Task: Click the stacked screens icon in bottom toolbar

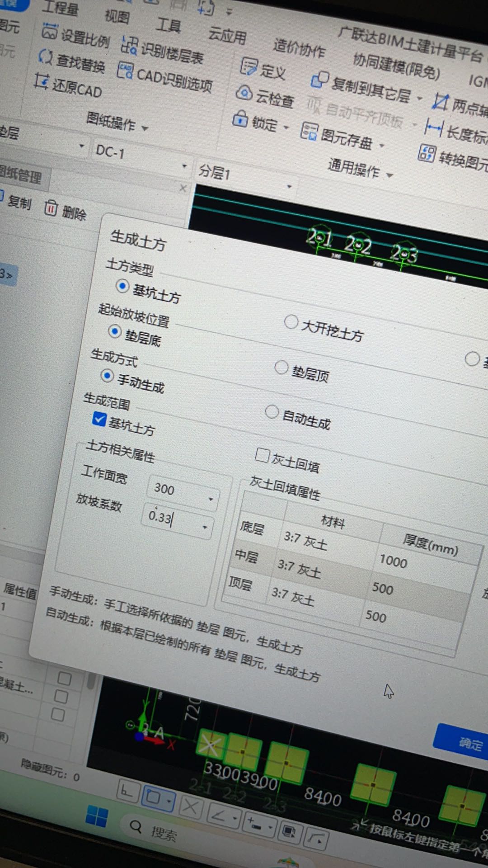Action: tap(289, 832)
